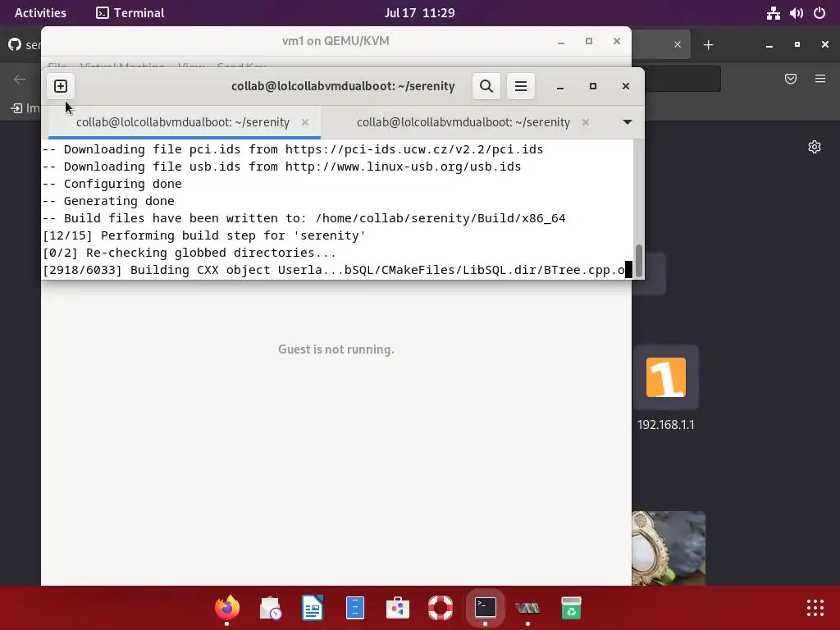Select the GitHub tab in Firefox
The image size is (840, 630).
point(23,44)
